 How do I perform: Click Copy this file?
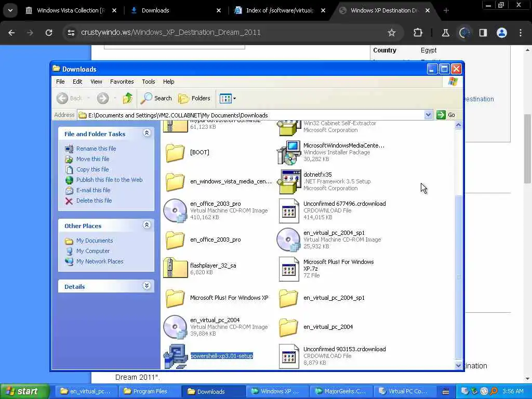92,169
